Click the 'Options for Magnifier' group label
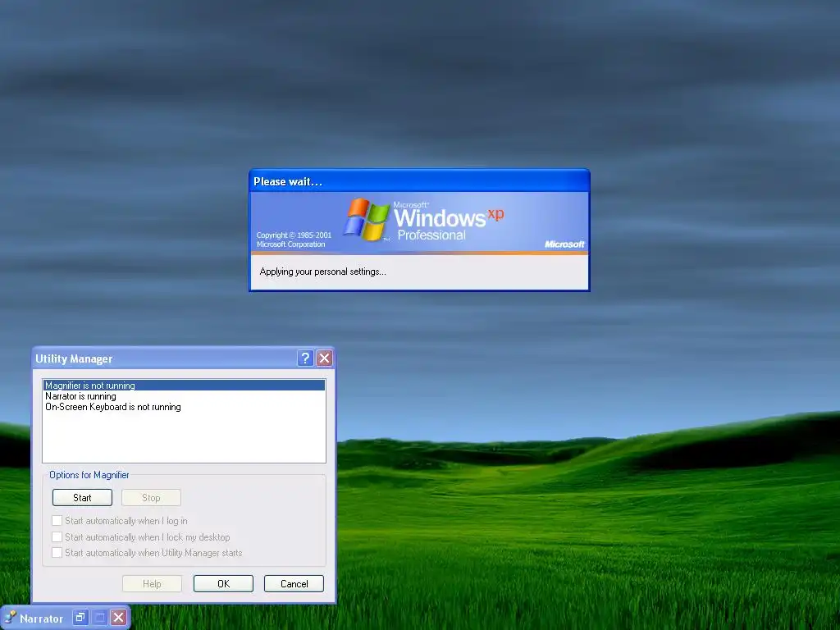The height and width of the screenshot is (630, 840). (89, 475)
